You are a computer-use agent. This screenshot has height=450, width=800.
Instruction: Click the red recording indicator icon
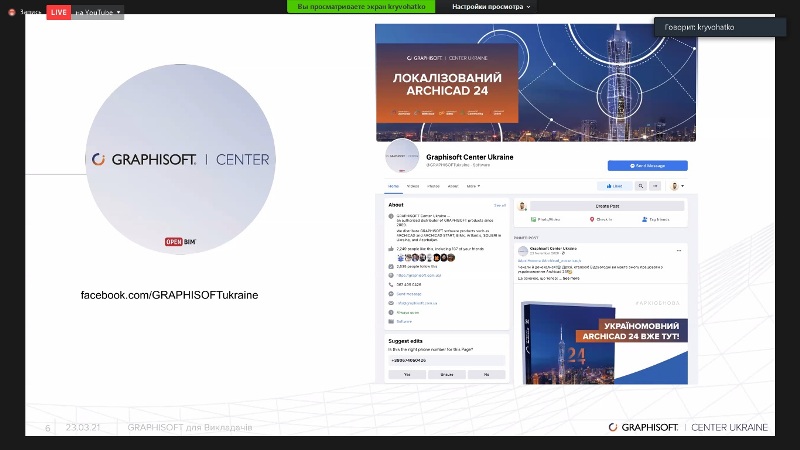(12, 12)
